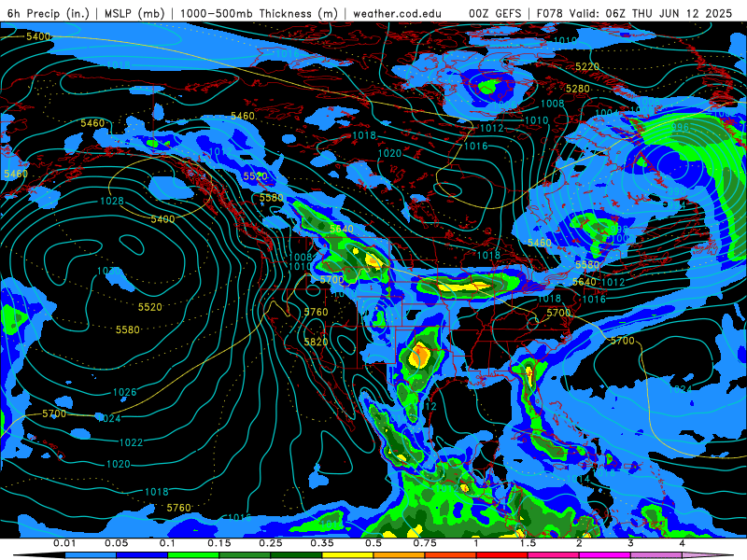747x560 pixels.
Task: Click the '1026' isobar label
Action: pos(125,392)
